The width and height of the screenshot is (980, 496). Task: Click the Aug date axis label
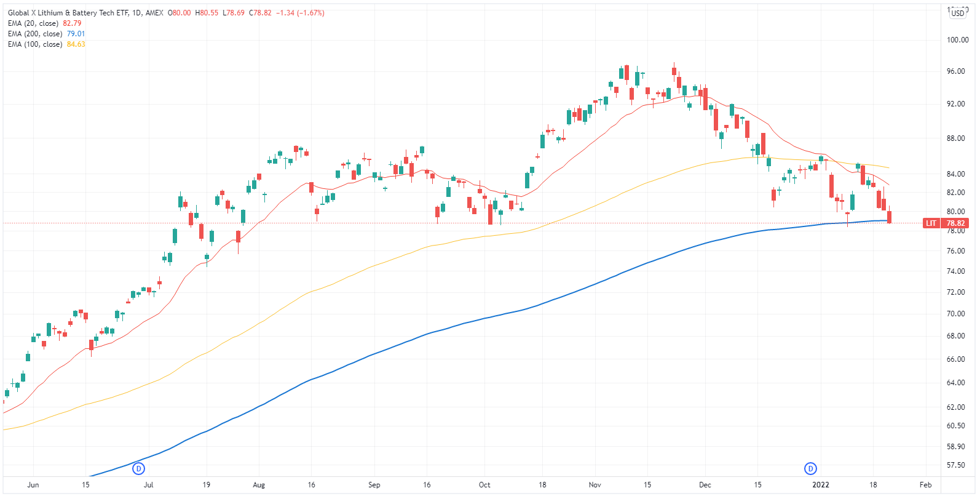[x=259, y=485]
